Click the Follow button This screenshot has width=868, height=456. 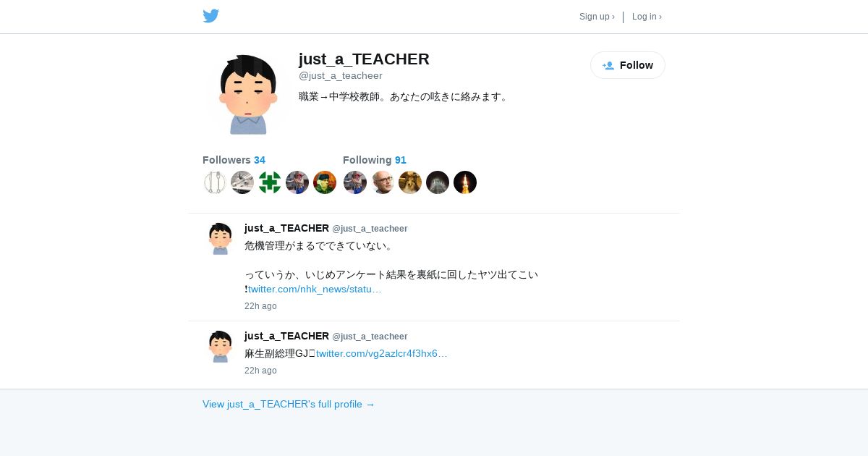pos(628,65)
